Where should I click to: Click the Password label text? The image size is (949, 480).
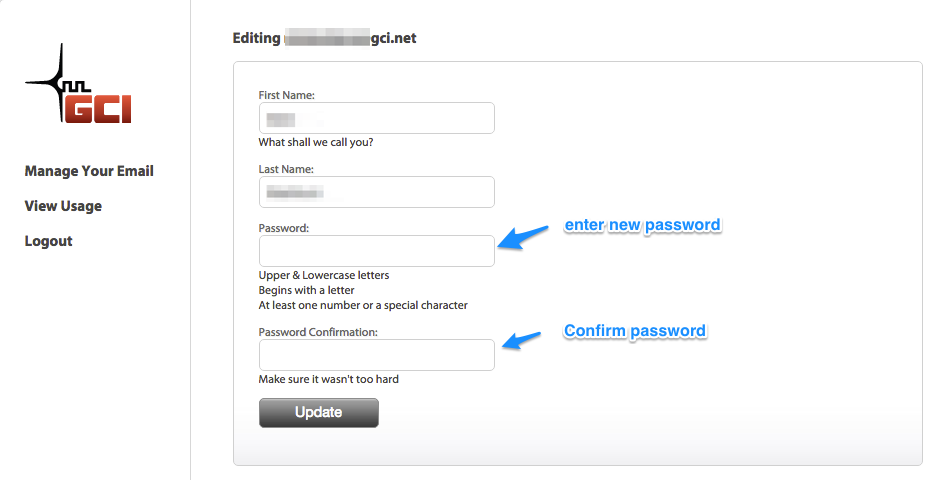click(283, 228)
